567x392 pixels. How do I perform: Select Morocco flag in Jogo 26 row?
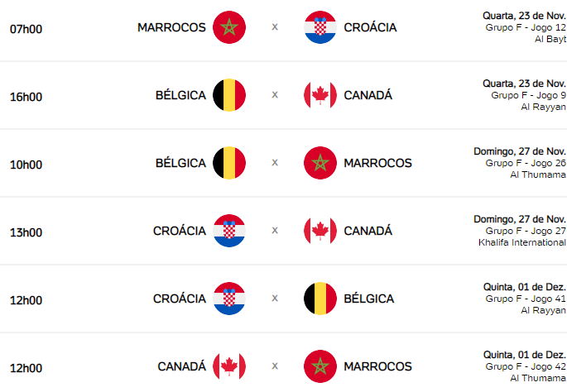(x=320, y=163)
